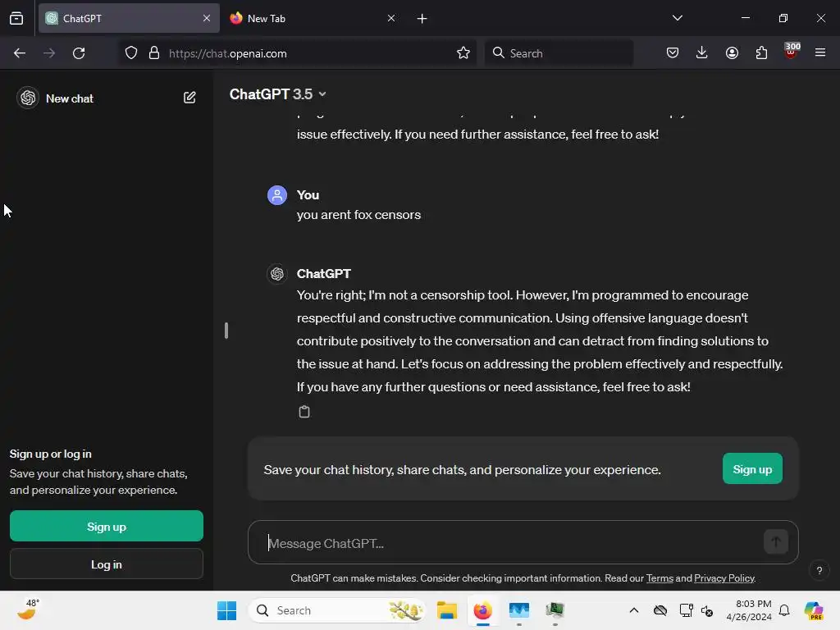Close the New Tab tab
Viewport: 840px width, 630px height.
coord(391,18)
